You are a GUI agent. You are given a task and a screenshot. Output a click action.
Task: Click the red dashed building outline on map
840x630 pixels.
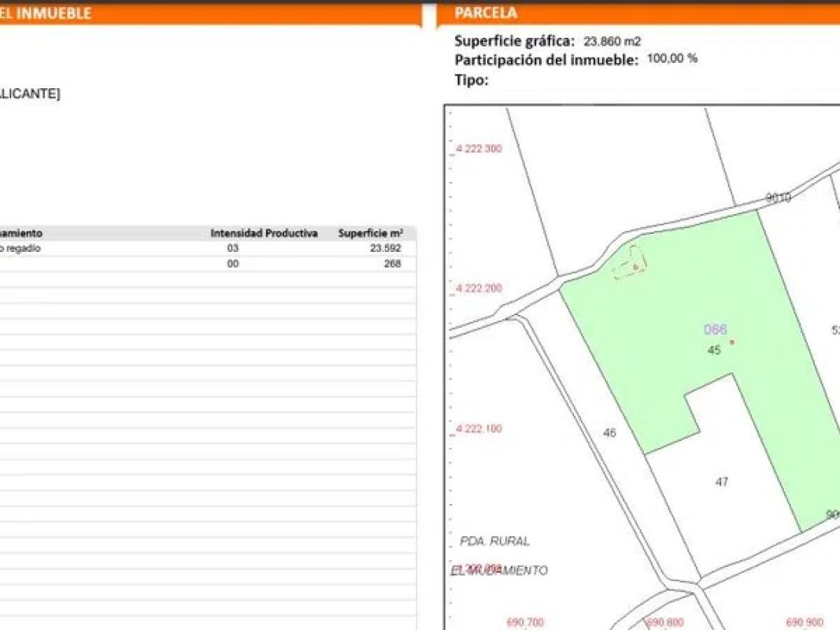tap(630, 264)
